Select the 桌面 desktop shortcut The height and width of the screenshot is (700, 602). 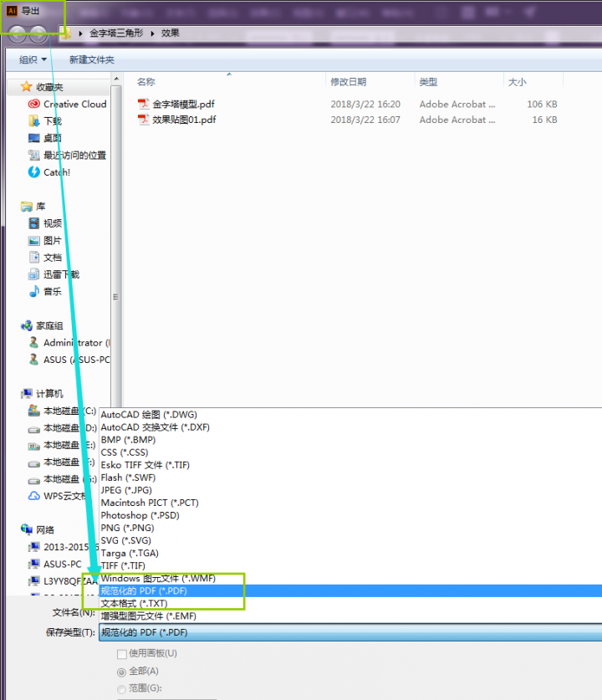(34, 138)
